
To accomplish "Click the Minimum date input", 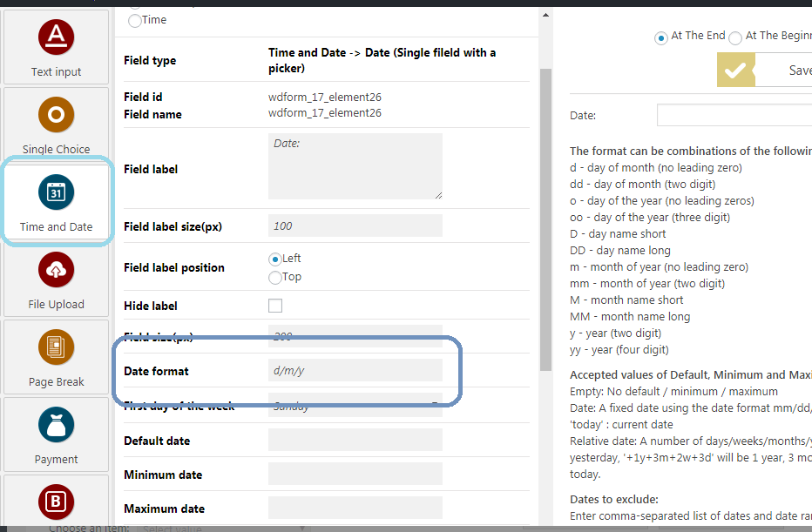I will (355, 475).
